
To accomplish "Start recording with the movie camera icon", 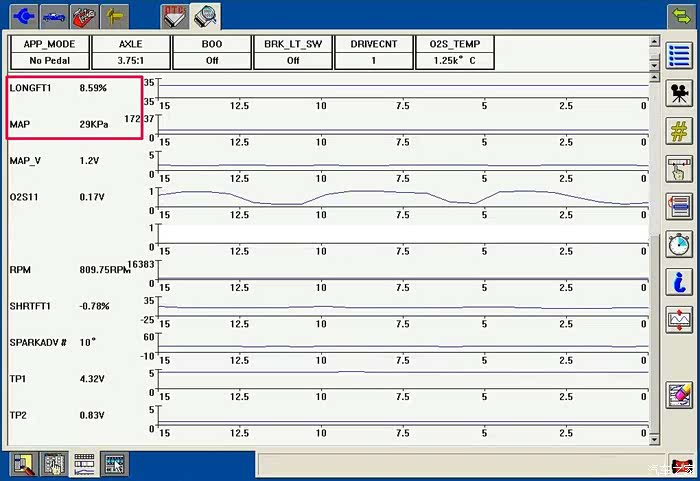I will (680, 93).
